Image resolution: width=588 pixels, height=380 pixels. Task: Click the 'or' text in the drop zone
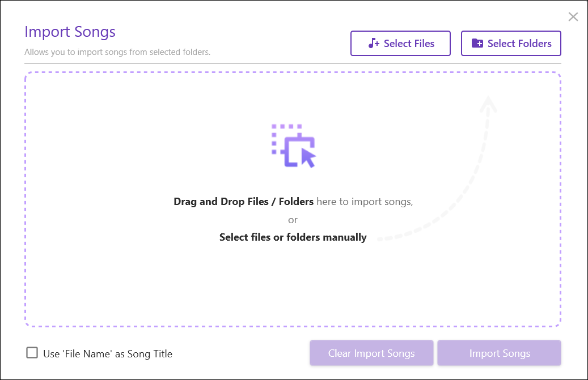coord(293,220)
